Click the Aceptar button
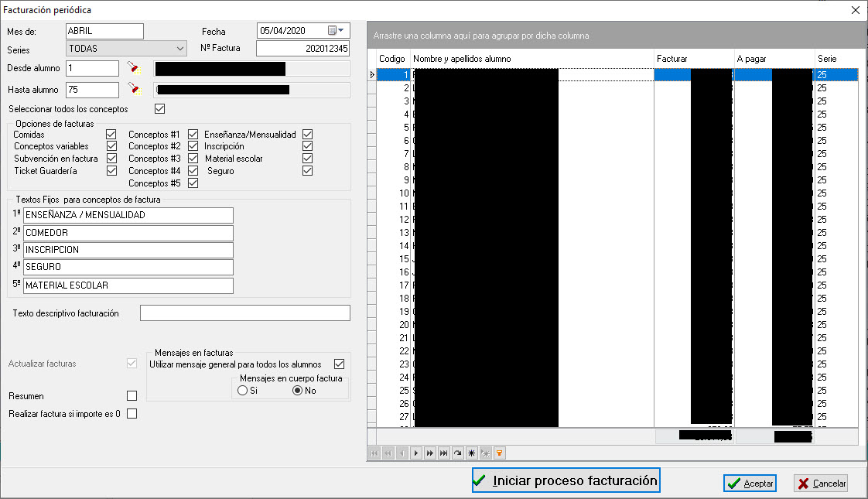This screenshot has width=868, height=499. pos(750,483)
